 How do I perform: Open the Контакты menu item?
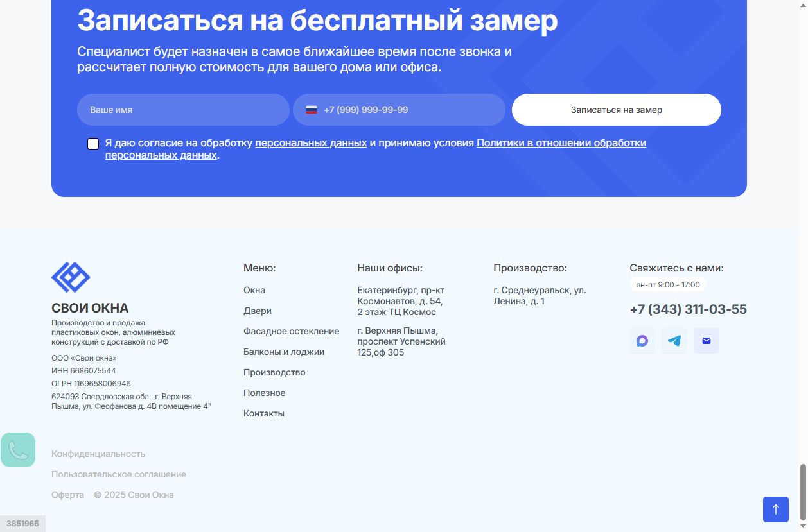pos(264,413)
